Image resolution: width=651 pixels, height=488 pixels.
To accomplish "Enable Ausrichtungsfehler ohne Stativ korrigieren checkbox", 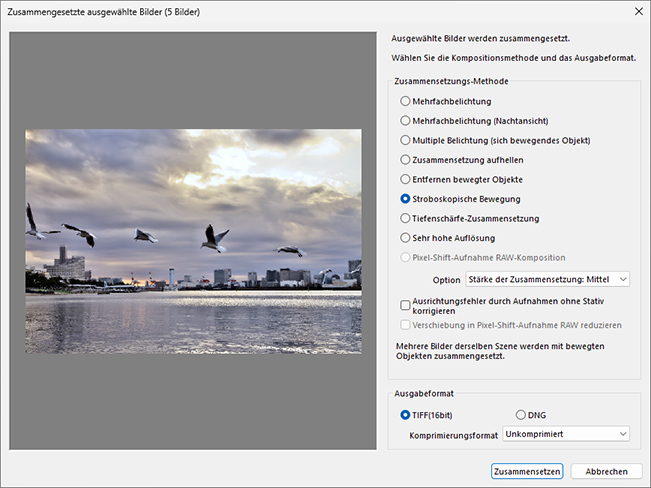I will pyautogui.click(x=405, y=304).
